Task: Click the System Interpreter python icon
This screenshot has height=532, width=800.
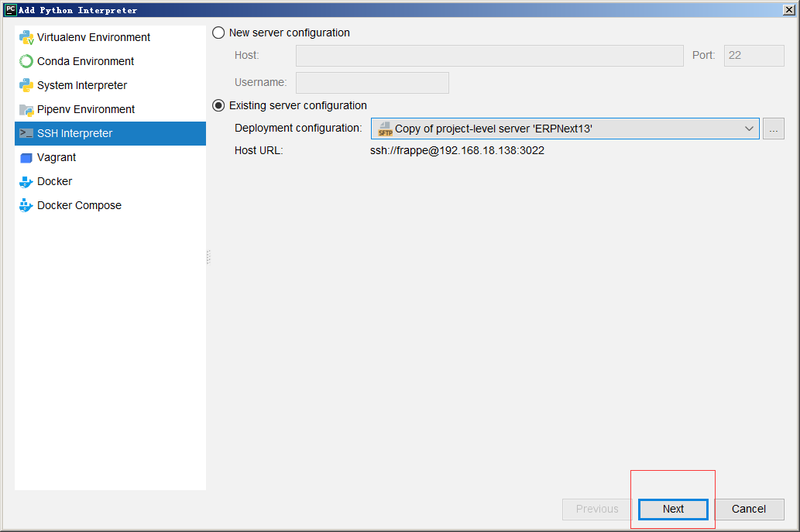Action: 26,85
